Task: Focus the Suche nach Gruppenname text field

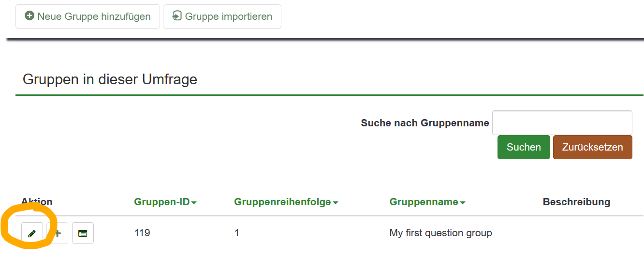Action: (x=562, y=123)
